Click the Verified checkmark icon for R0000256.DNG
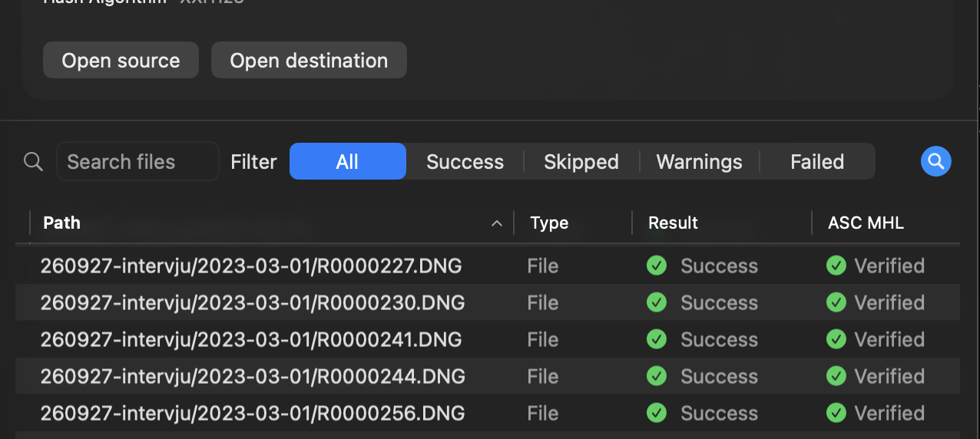The height and width of the screenshot is (439, 980). point(836,413)
